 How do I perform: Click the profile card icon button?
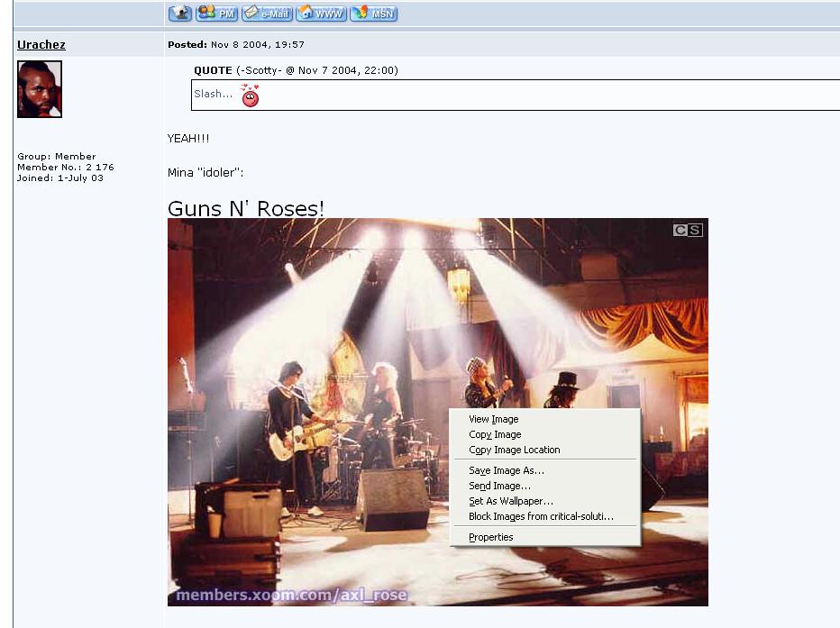(180, 13)
